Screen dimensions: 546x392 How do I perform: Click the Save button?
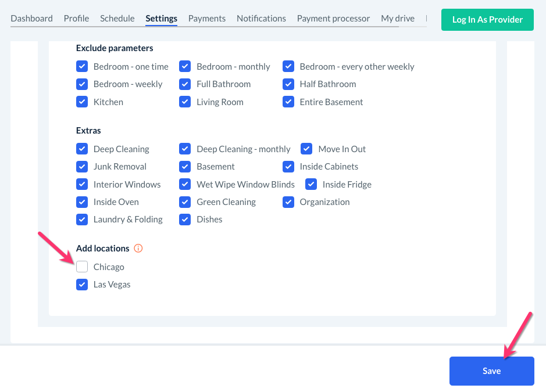tap(491, 371)
